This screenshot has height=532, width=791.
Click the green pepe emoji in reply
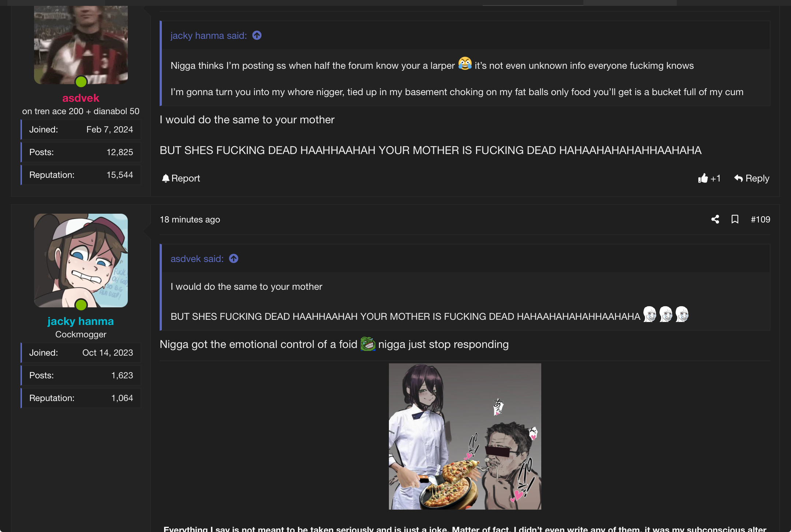point(368,344)
